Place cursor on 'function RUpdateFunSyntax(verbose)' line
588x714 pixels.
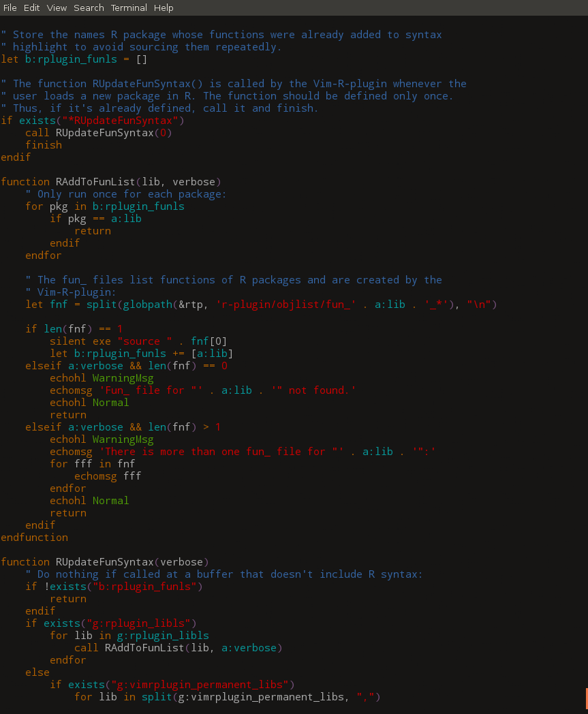tap(105, 562)
